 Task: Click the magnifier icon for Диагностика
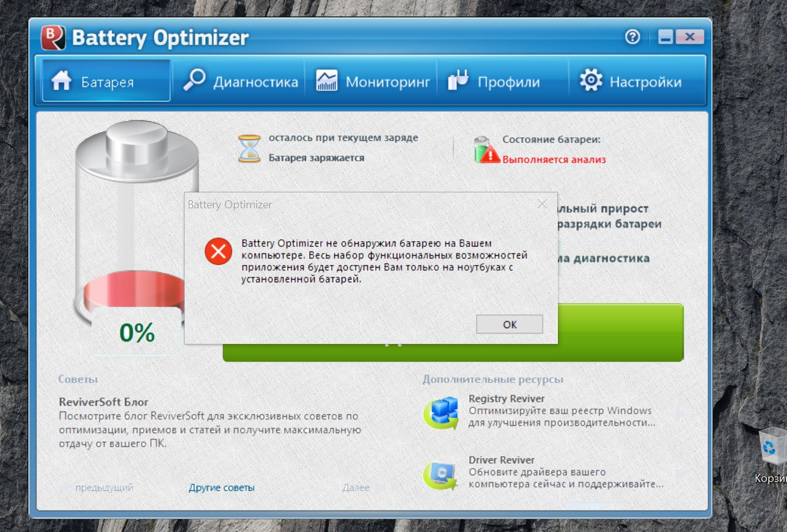click(x=194, y=81)
